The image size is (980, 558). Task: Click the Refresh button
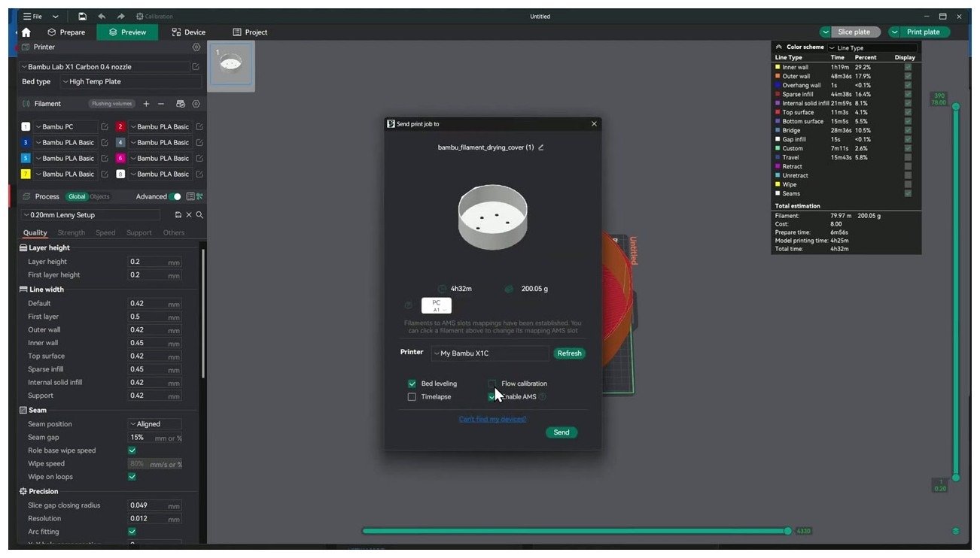point(569,353)
